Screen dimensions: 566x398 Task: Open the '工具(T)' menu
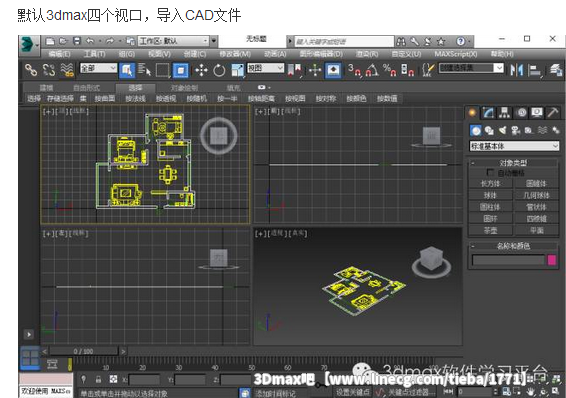point(95,54)
